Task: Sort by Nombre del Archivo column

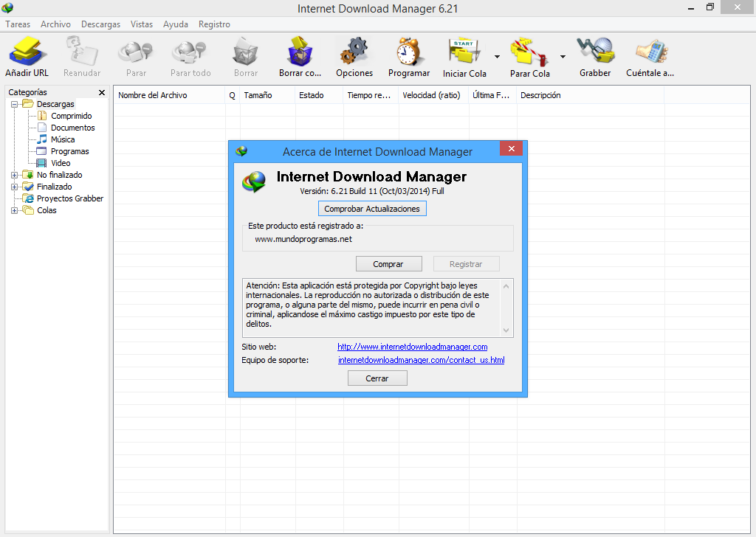Action: point(169,95)
